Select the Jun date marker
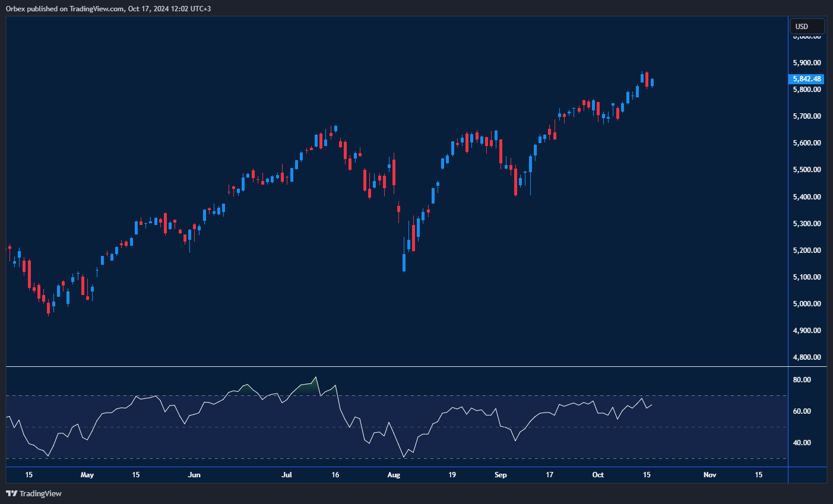This screenshot has width=833, height=504. click(x=194, y=475)
